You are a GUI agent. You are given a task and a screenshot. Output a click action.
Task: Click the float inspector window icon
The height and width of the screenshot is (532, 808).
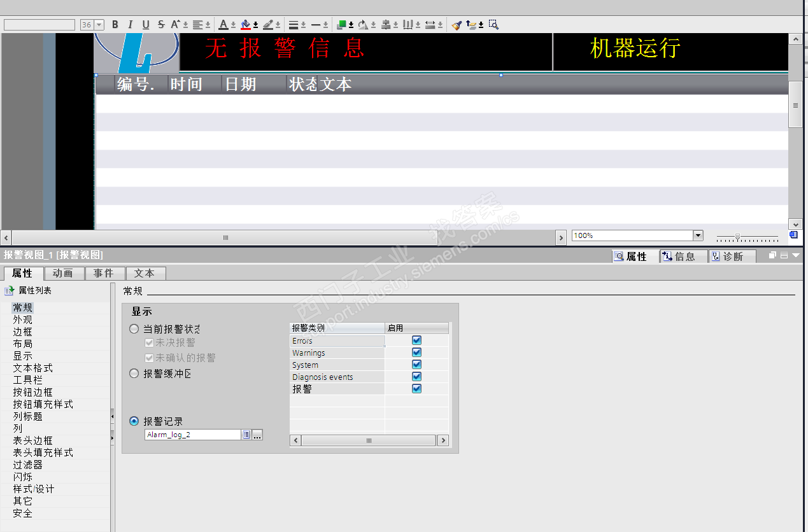pyautogui.click(x=773, y=255)
